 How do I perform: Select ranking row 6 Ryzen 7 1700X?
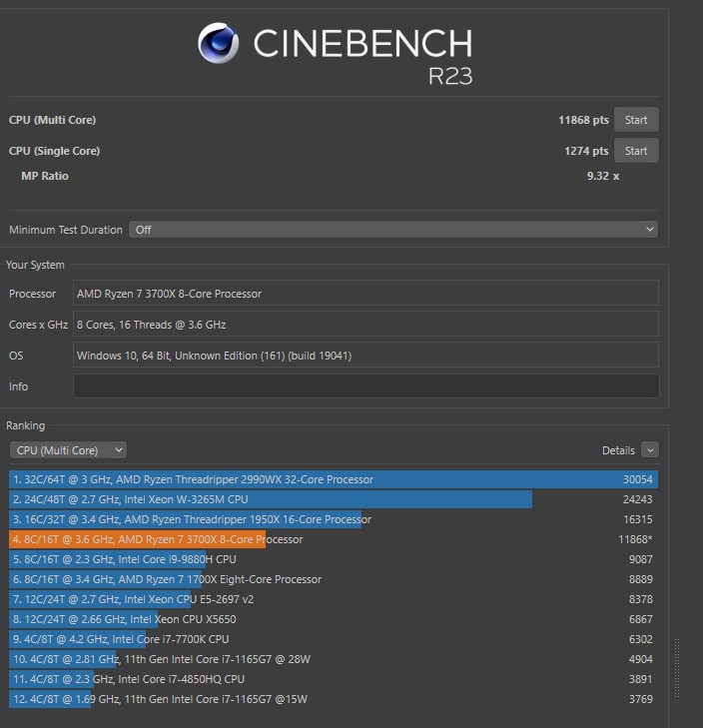click(334, 579)
